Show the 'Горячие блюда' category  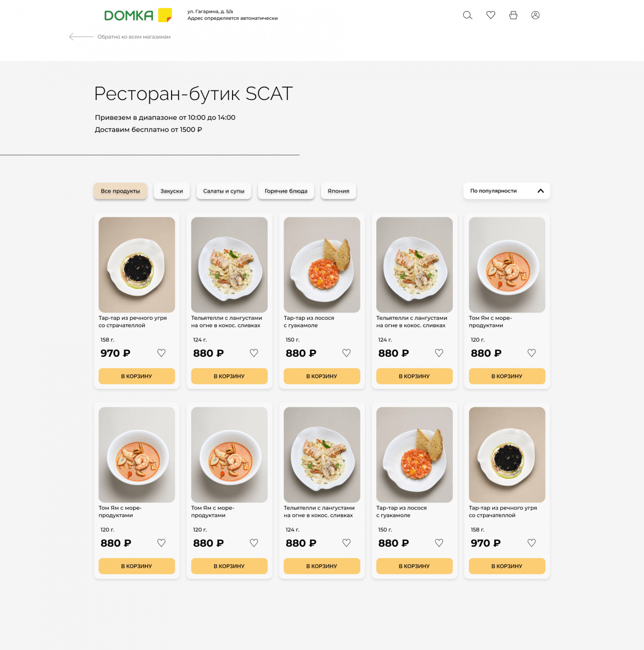point(286,191)
